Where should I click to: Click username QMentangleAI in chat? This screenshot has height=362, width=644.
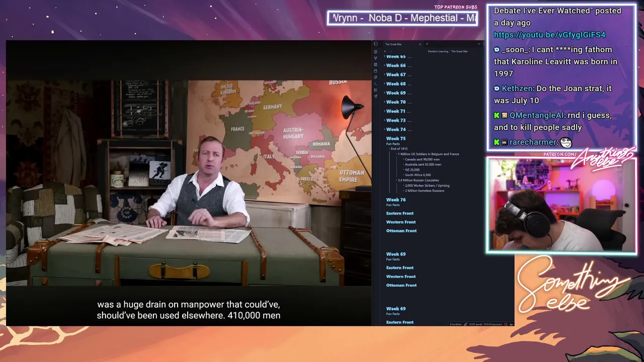coord(537,116)
